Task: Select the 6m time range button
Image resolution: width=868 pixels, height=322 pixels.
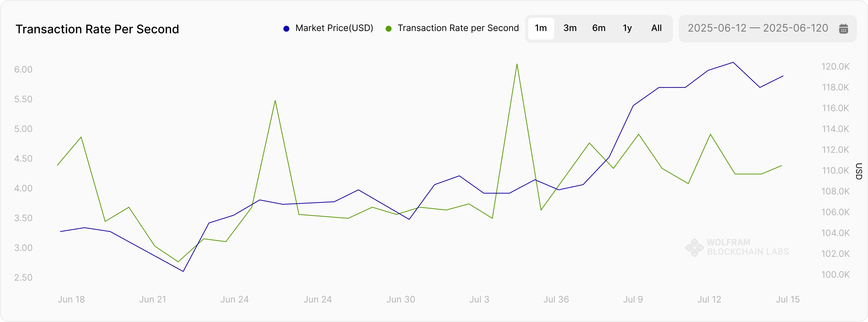Action: tap(598, 28)
